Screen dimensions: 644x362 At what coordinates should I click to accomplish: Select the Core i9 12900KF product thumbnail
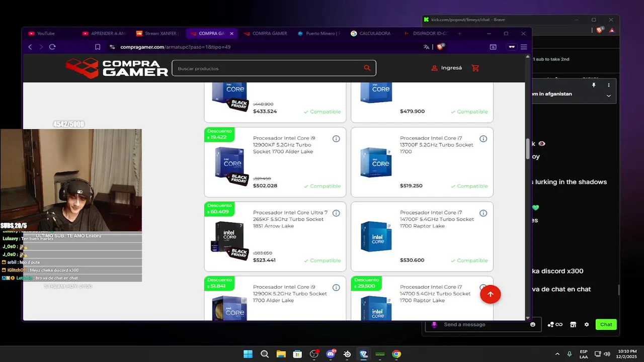pyautogui.click(x=230, y=165)
